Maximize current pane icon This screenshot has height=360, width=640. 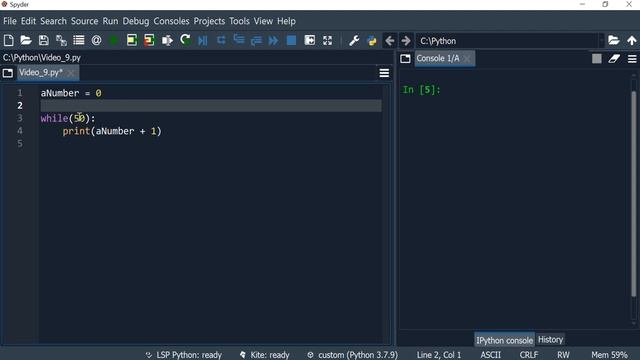(310, 40)
